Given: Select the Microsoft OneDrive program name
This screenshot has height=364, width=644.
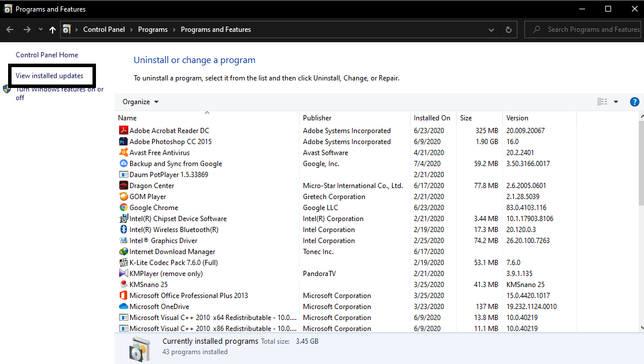Looking at the screenshot, I should 160,306.
